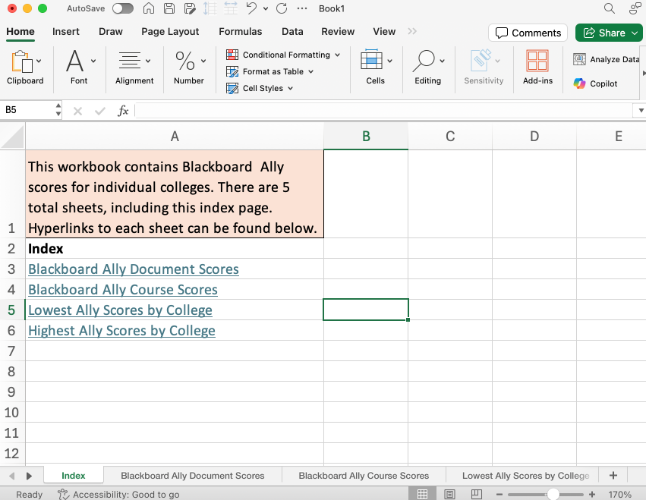Click the Save As icon with pencil
This screenshot has height=500, width=646.
[190, 9]
